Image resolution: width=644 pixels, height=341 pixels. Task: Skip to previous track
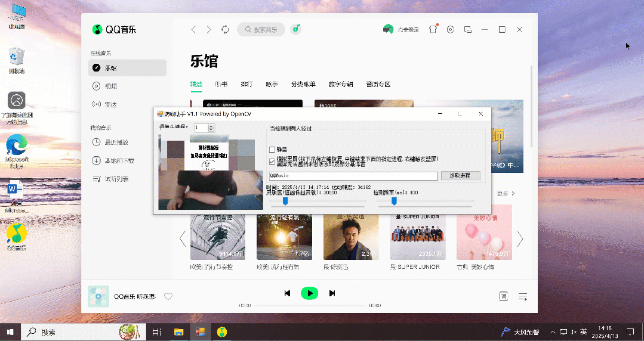288,293
